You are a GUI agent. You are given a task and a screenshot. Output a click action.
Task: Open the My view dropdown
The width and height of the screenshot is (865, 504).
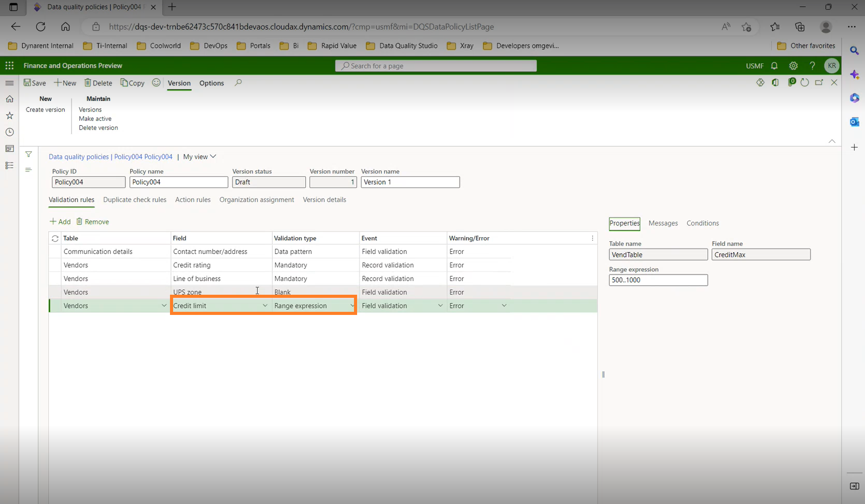(x=200, y=156)
